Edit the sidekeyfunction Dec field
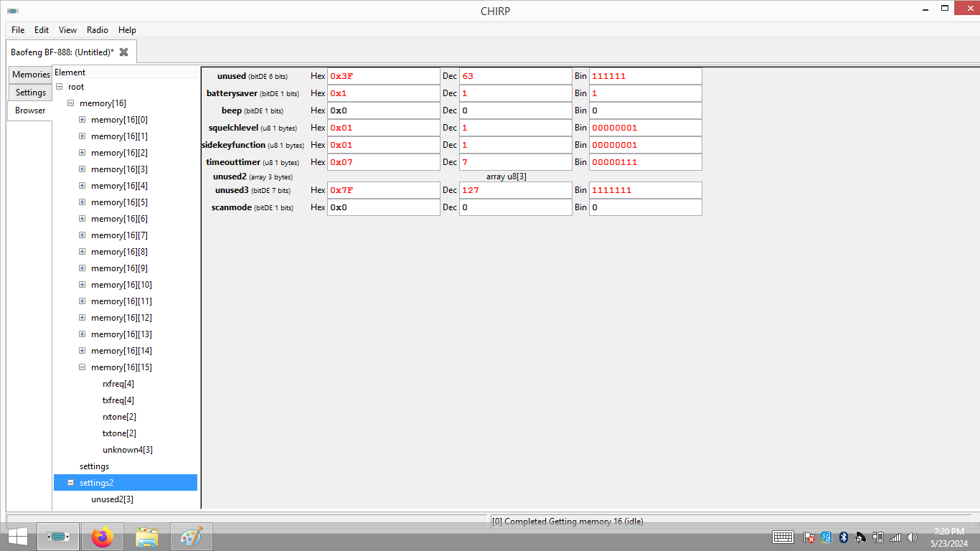980x551 pixels. point(515,145)
